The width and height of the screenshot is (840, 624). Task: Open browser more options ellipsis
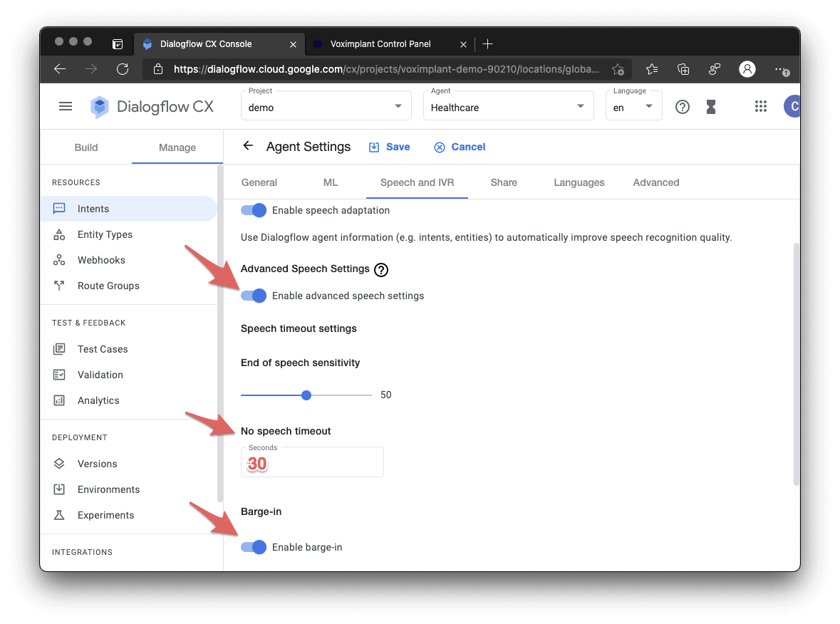pos(781,70)
